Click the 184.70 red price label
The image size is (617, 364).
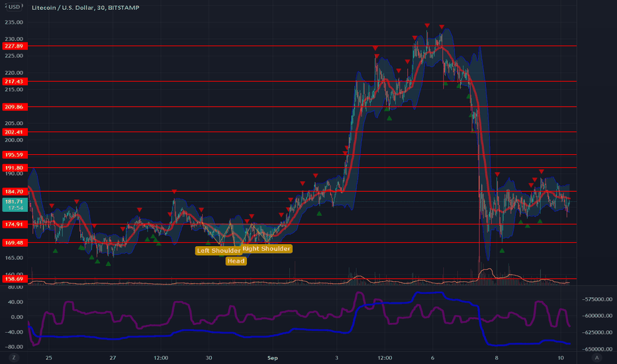click(x=15, y=191)
